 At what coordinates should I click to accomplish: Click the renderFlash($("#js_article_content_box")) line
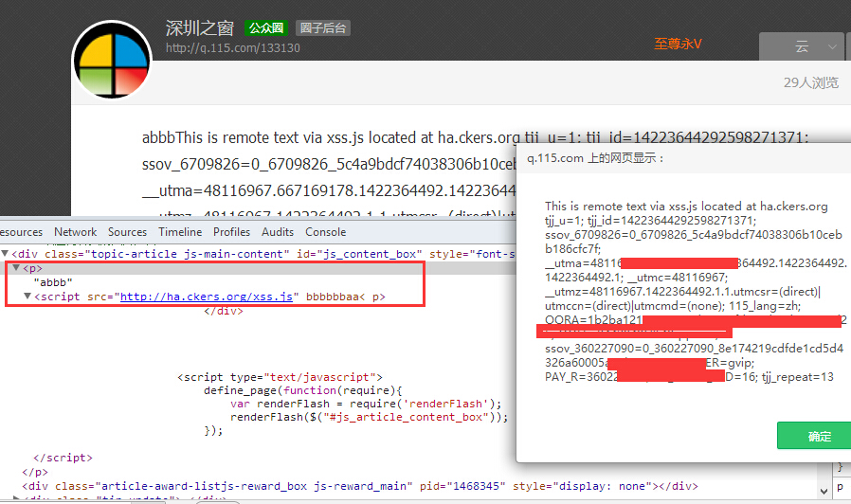369,417
